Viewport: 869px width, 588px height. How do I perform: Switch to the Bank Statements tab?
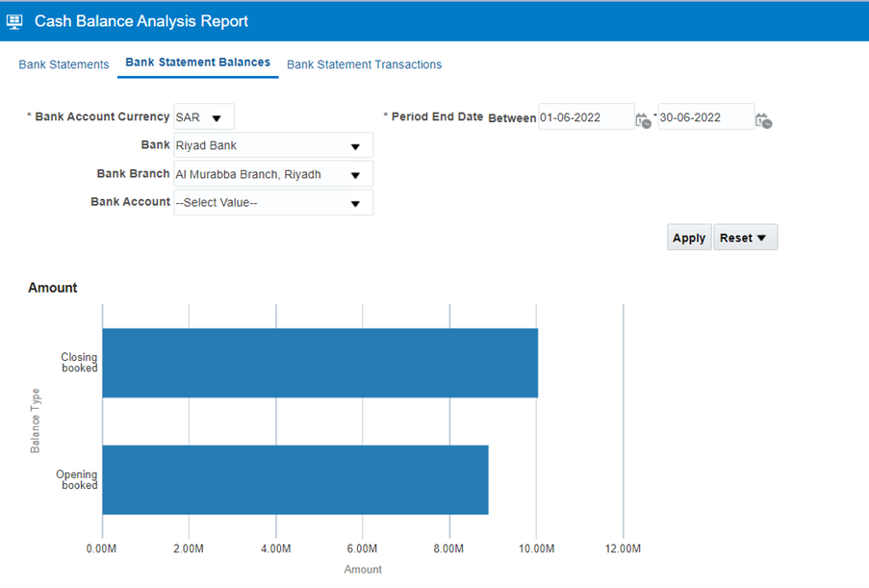tap(64, 64)
